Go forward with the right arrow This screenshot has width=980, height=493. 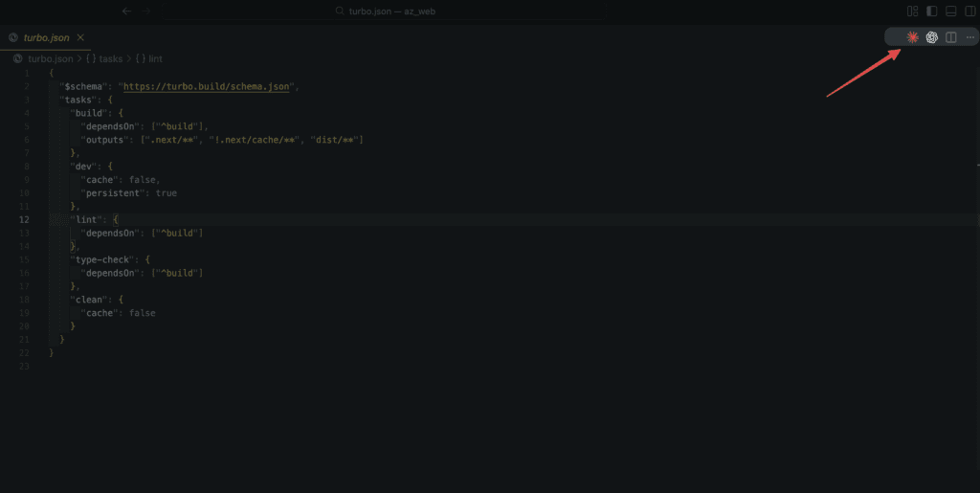point(148,11)
